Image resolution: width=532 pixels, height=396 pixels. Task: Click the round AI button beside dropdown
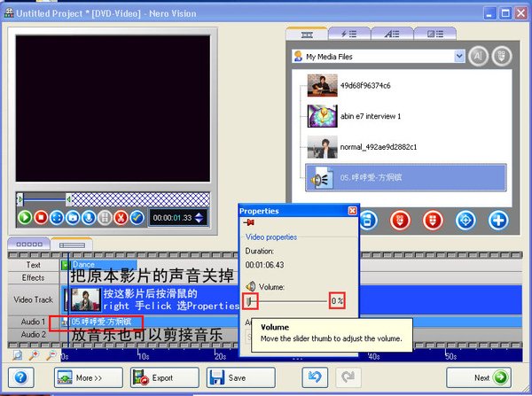point(478,56)
